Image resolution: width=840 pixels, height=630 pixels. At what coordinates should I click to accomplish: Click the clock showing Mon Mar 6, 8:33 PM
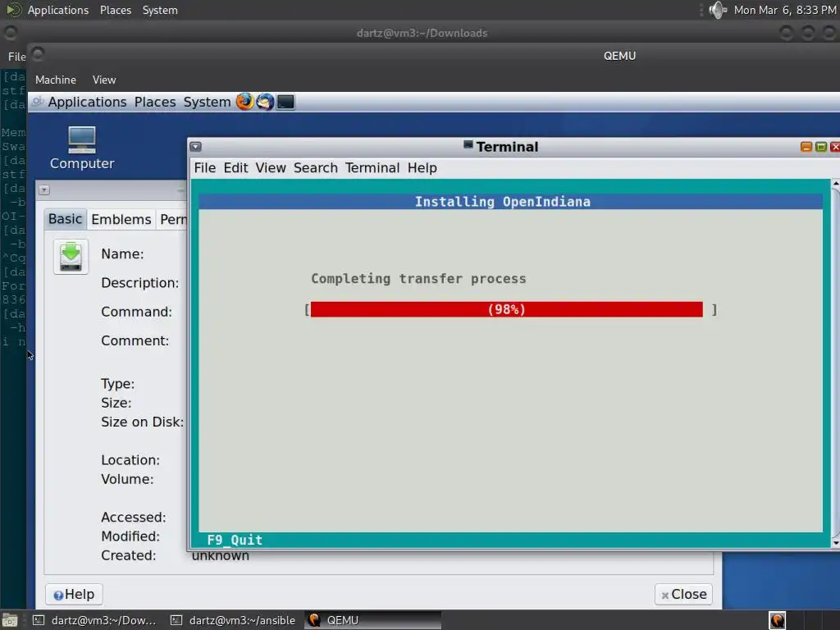point(785,10)
